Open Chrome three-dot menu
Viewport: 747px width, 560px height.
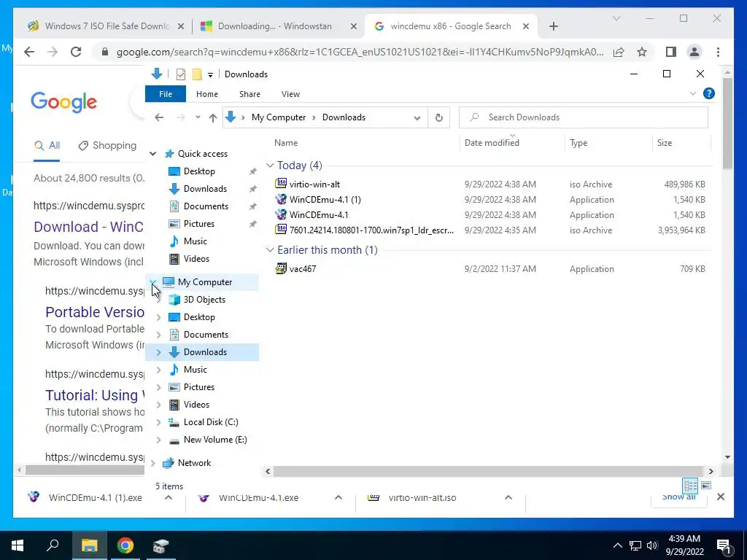coord(718,52)
